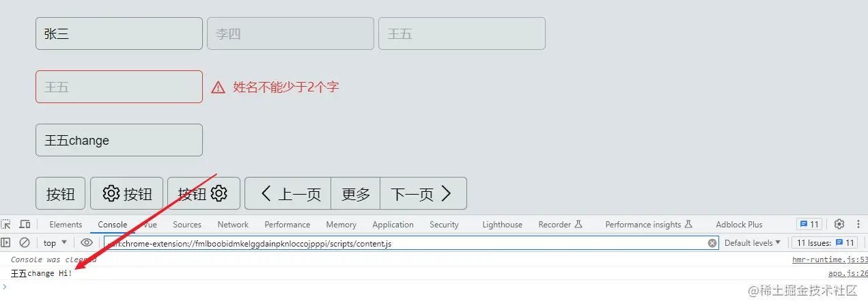Click the 姓名不能少于2个字 error message

pyautogui.click(x=286, y=87)
